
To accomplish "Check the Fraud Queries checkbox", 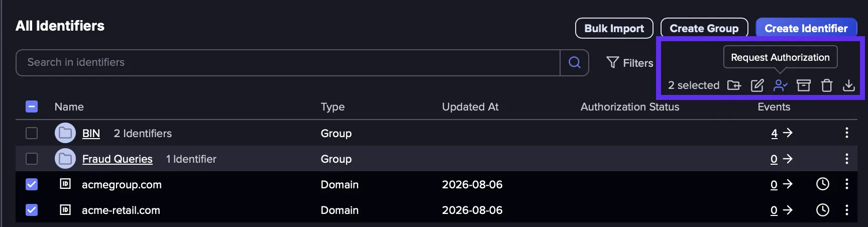I will (32, 159).
